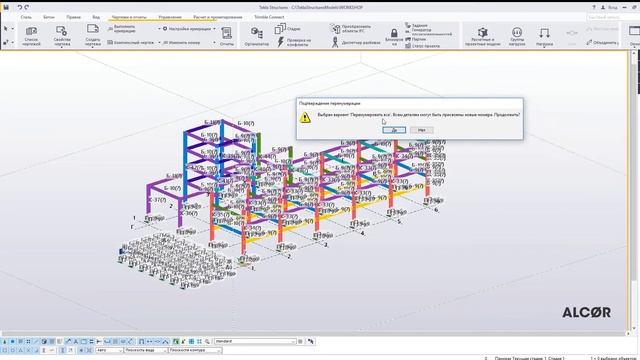Open Статус проекта project status
The image size is (640, 360).
point(422,46)
